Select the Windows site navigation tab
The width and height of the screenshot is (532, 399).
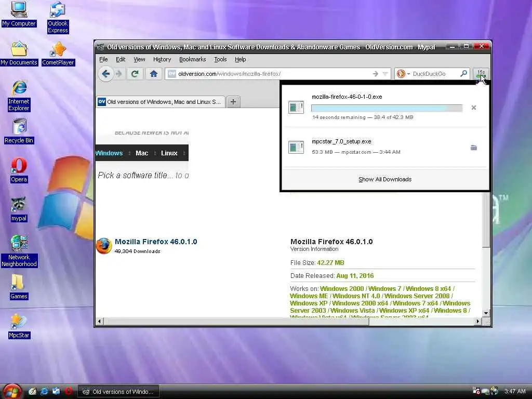tap(109, 153)
